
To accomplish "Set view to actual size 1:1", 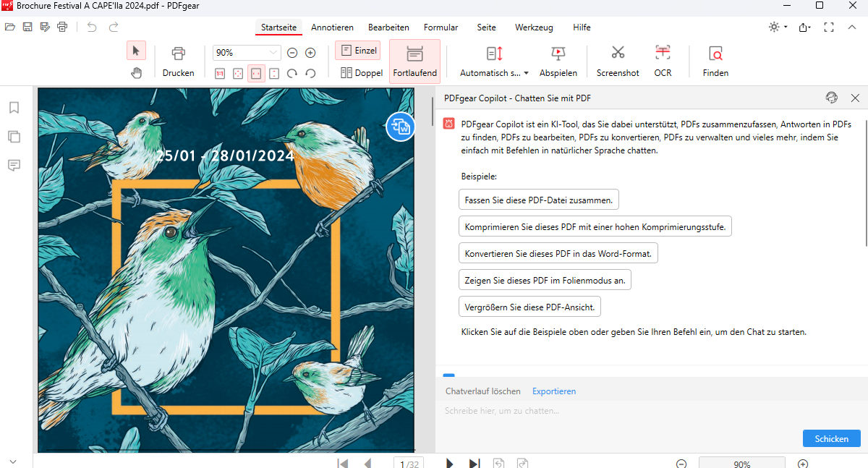I will 220,73.
